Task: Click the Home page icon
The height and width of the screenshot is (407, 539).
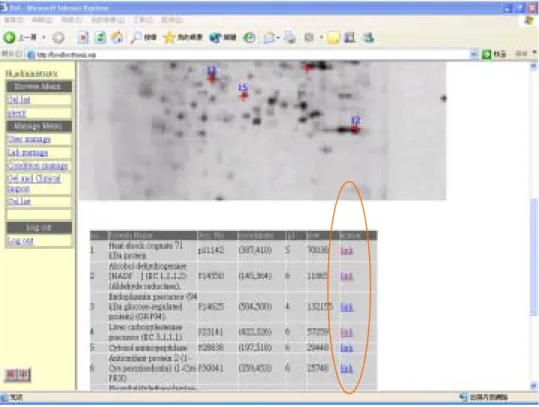Action: [117, 37]
